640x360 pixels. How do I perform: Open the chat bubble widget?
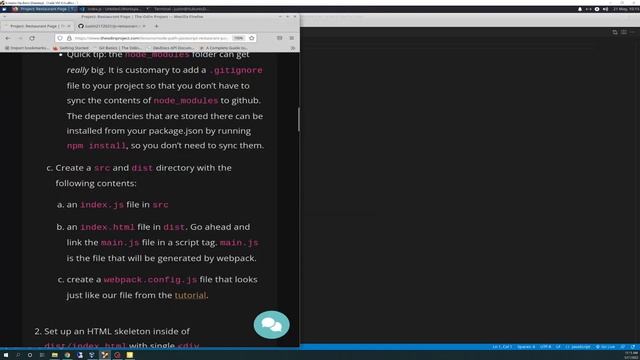[x=271, y=325]
